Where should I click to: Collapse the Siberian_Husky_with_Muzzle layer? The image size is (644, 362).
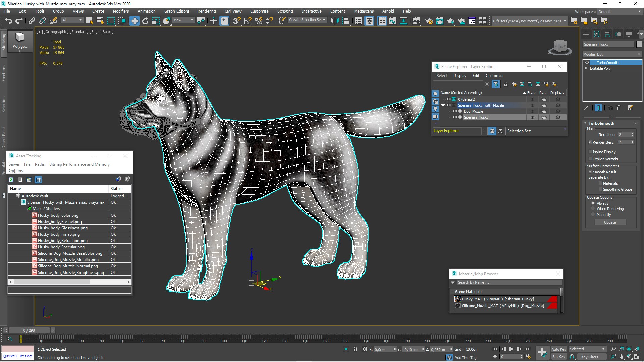coord(443,105)
